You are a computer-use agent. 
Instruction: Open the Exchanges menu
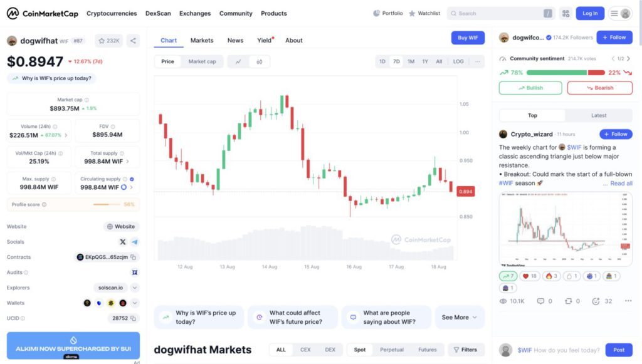[x=195, y=13]
